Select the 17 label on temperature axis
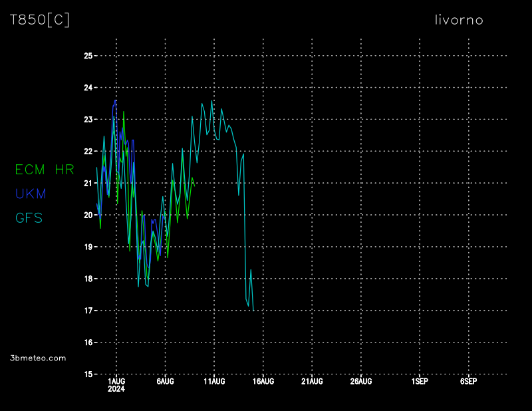The height and width of the screenshot is (411, 532). pyautogui.click(x=88, y=311)
